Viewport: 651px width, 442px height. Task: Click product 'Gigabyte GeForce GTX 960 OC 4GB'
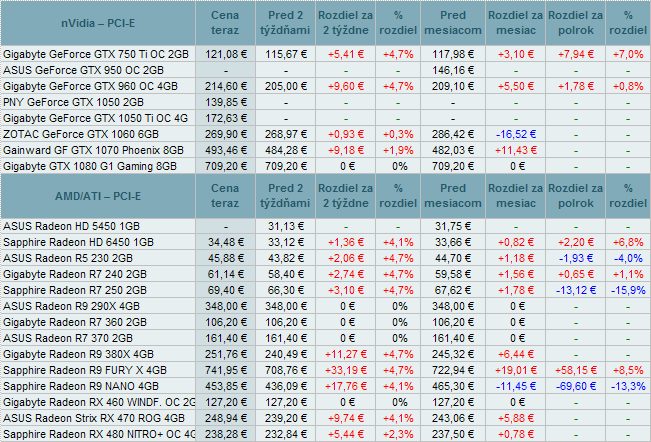pos(90,86)
